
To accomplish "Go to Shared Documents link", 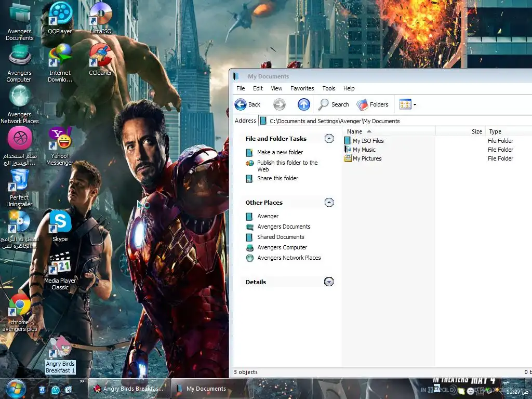I will coord(281,237).
